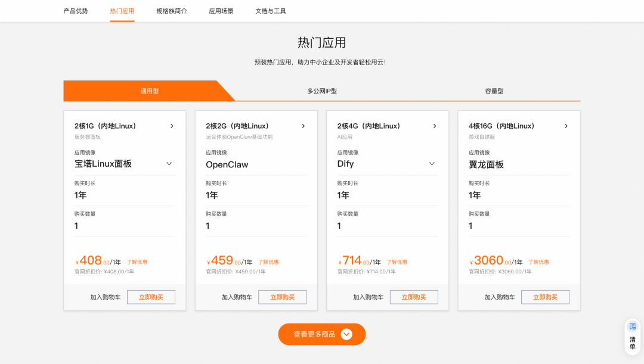644x364 pixels.
Task: Expand the 宝塔Linux面板 image dropdown
Action: (169, 164)
